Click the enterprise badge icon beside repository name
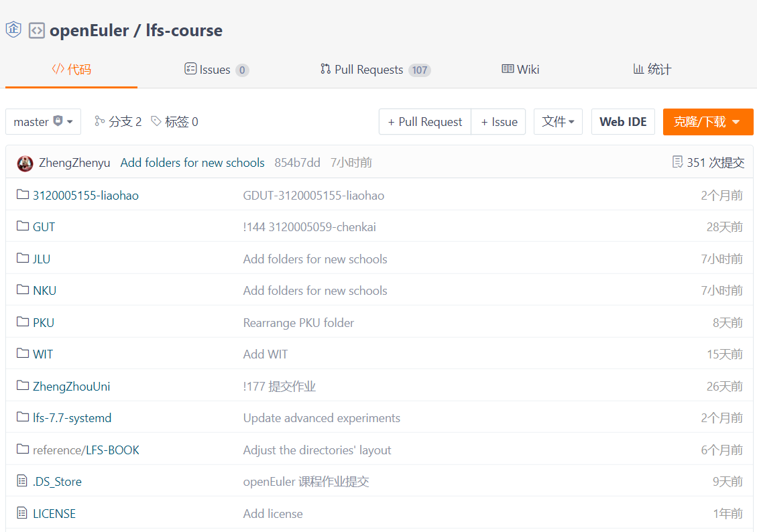The height and width of the screenshot is (532, 757). (x=13, y=30)
